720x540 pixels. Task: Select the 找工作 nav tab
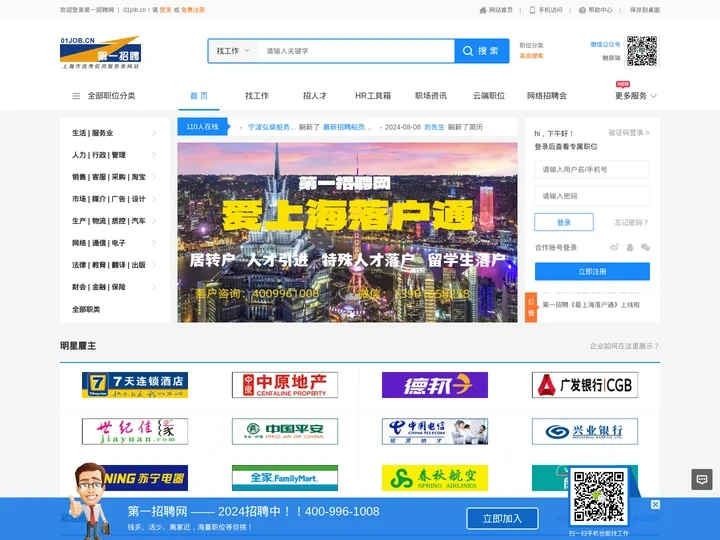point(257,96)
